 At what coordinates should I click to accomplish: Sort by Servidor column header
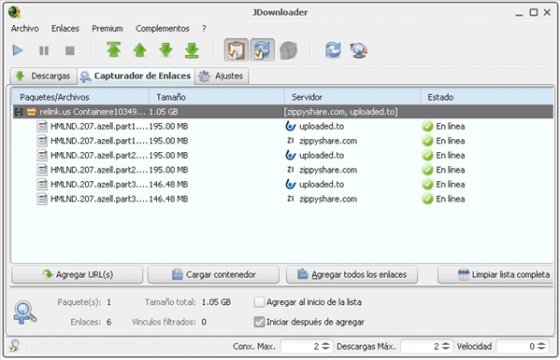click(352, 97)
